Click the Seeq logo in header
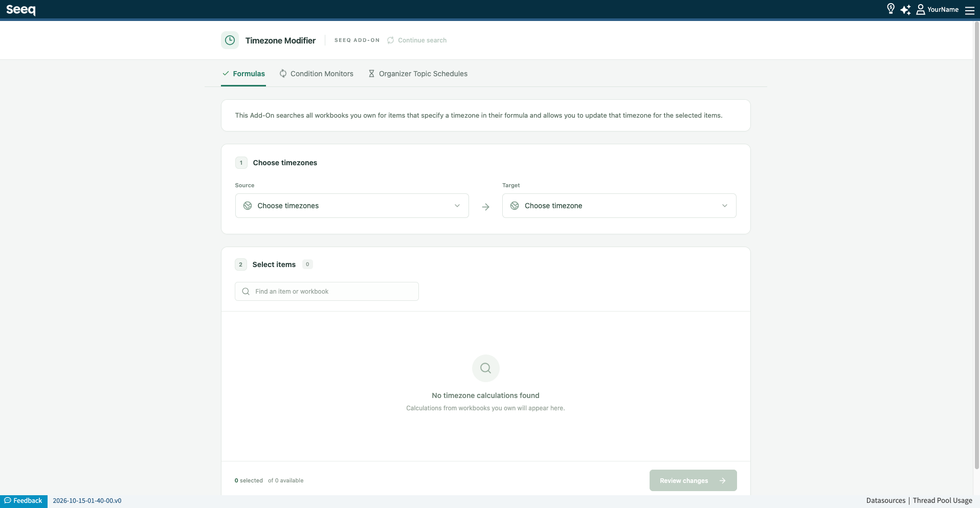The image size is (980, 508). pos(21,10)
